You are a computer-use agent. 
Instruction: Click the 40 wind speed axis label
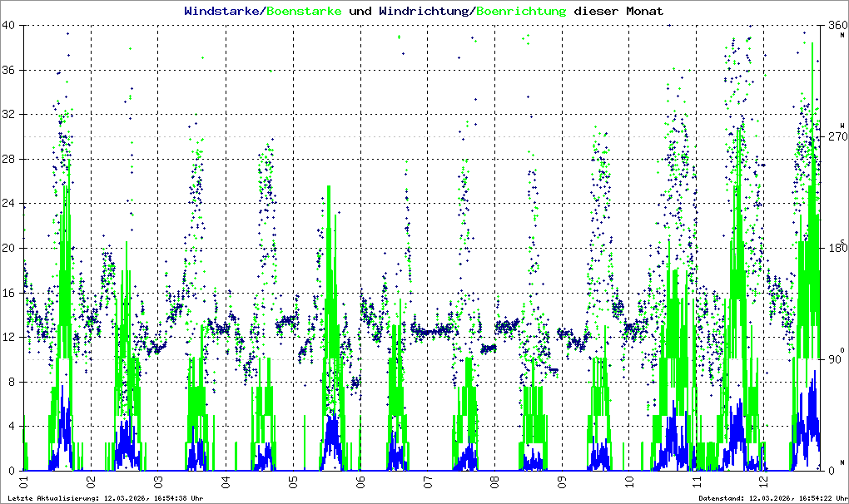point(8,26)
